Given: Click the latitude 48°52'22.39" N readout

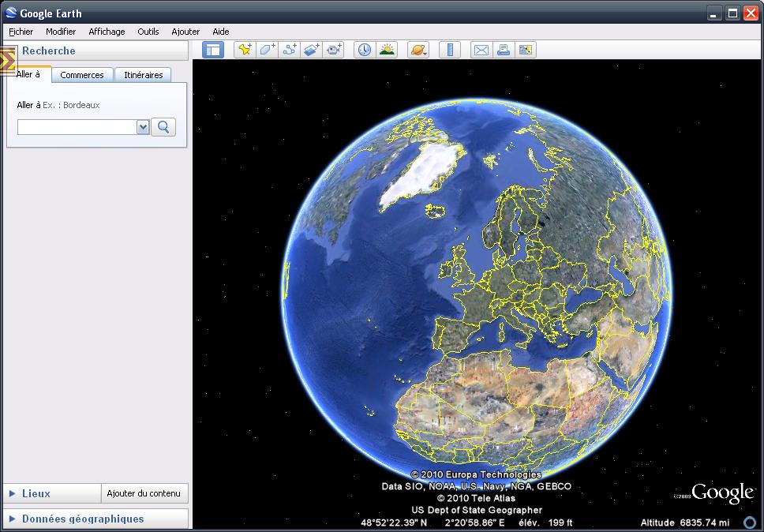Looking at the screenshot, I should tap(394, 523).
